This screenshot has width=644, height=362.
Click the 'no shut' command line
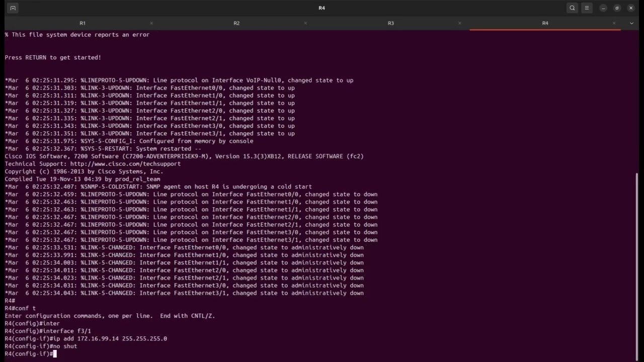[x=41, y=346]
